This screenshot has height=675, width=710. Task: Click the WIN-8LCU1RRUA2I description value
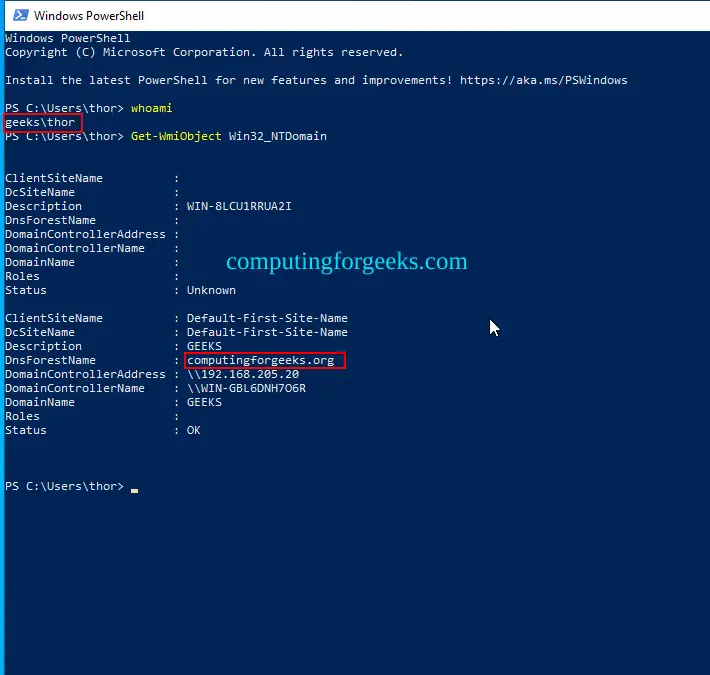click(x=239, y=206)
